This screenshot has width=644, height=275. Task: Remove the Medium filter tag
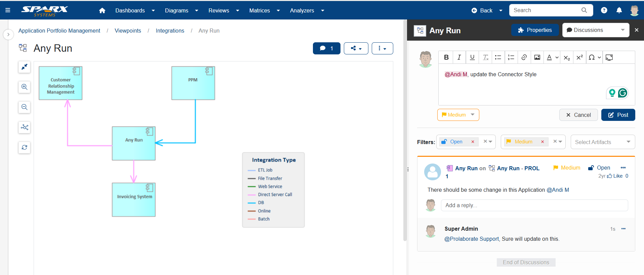tap(542, 142)
